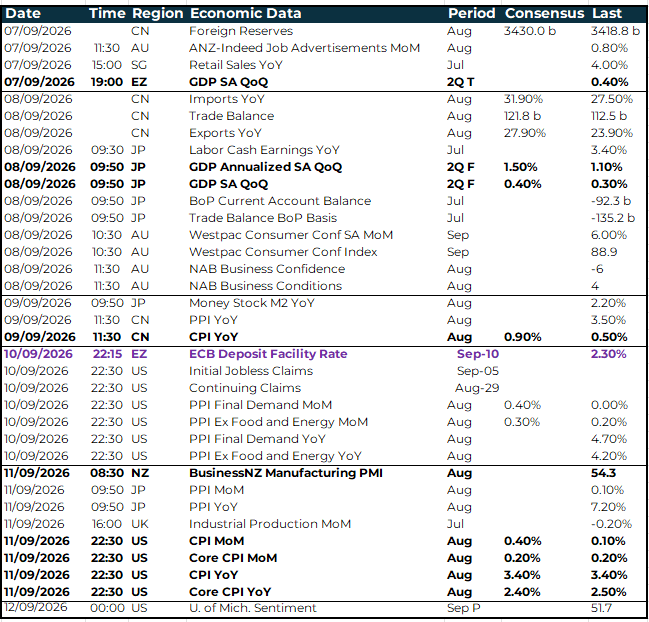Click the '-92.3 b' last value

coord(611,201)
